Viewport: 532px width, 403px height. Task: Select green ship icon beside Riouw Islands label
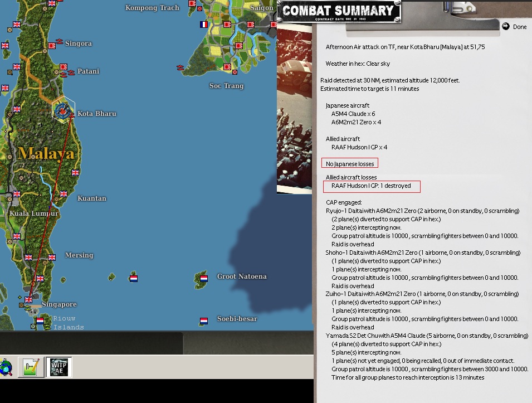coord(47,327)
